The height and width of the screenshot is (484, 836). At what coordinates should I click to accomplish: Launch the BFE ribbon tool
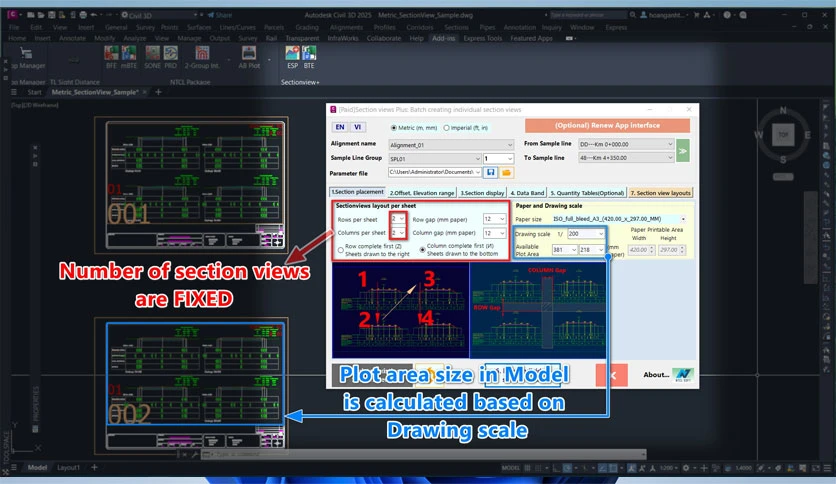[x=111, y=57]
